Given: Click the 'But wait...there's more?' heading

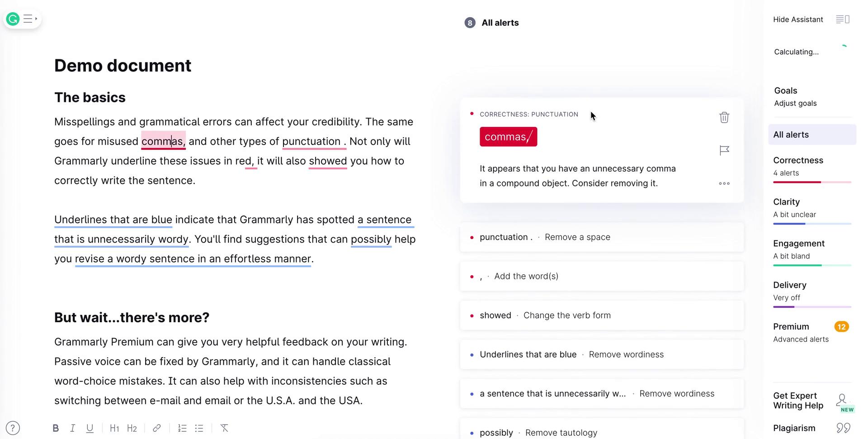Looking at the screenshot, I should point(132,317).
